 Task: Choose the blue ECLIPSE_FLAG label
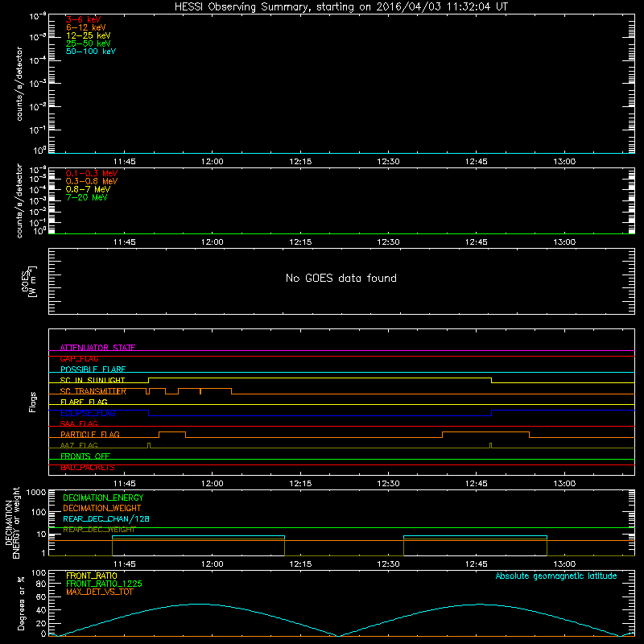click(88, 413)
